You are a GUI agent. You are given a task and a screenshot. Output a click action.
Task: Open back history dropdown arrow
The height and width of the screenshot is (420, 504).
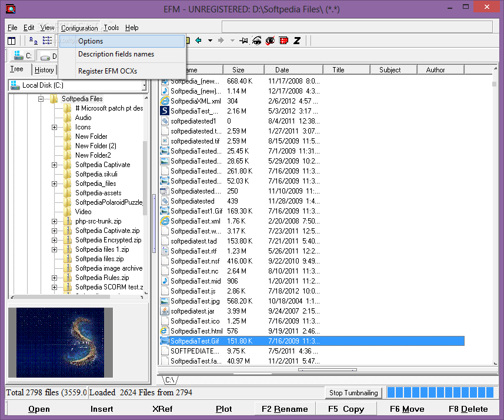(x=210, y=41)
